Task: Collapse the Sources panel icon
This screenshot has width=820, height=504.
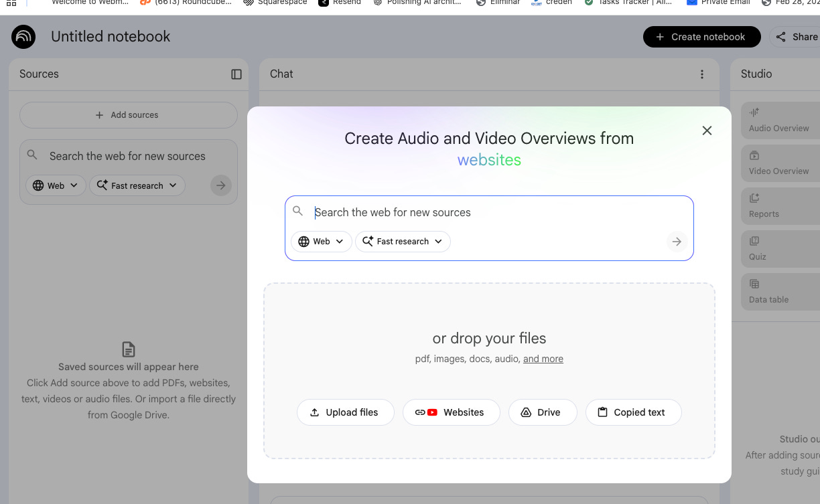Action: pyautogui.click(x=236, y=74)
